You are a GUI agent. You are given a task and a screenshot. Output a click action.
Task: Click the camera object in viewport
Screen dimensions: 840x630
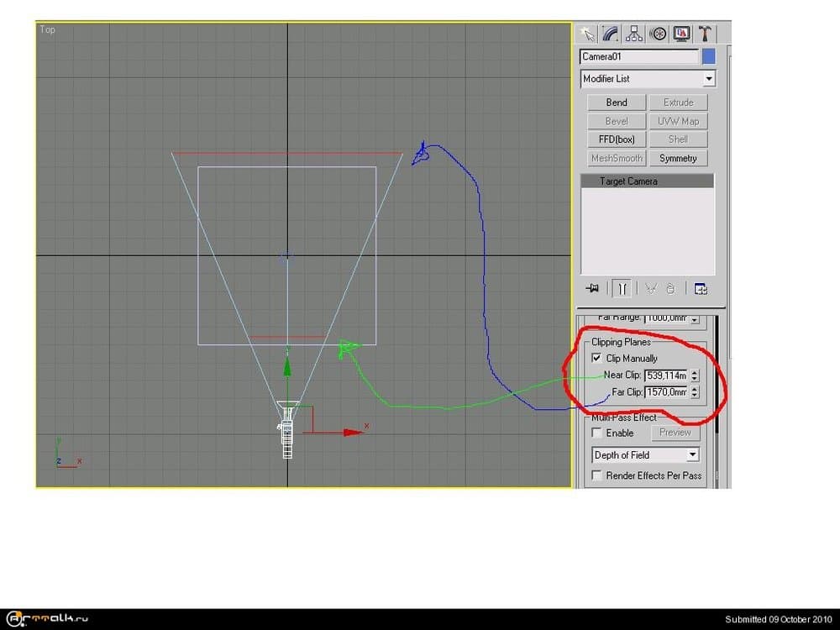287,429
